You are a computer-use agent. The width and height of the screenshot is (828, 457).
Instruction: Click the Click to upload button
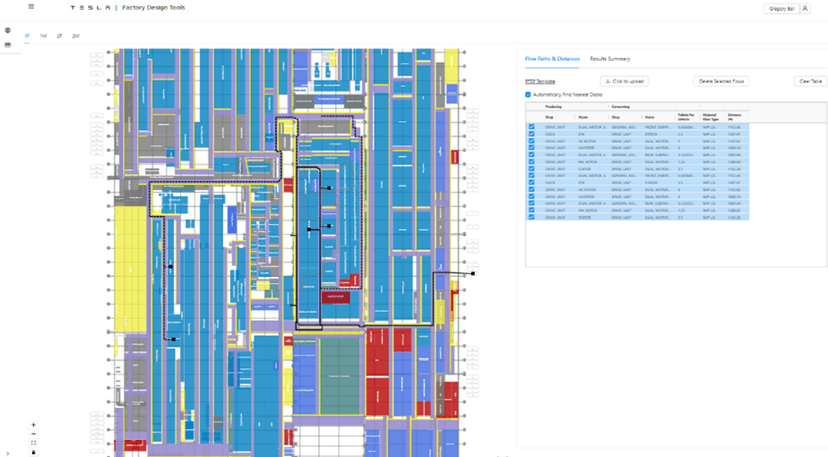point(624,81)
